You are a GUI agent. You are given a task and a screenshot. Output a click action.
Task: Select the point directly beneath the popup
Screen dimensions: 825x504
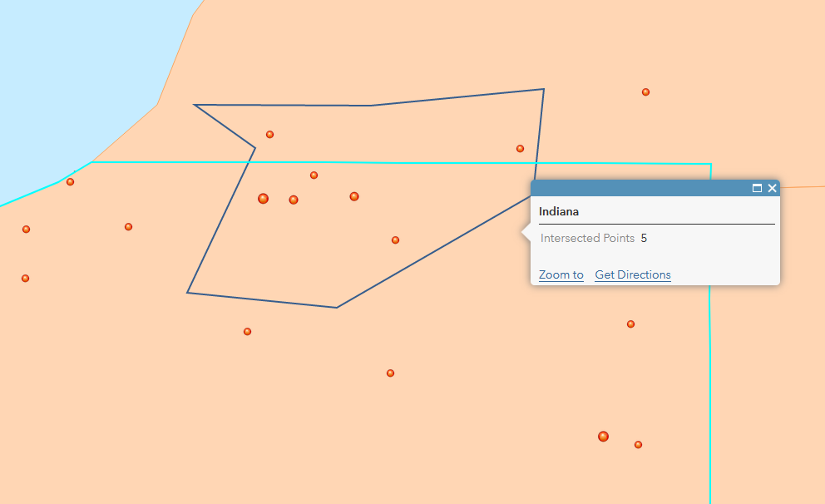click(630, 324)
